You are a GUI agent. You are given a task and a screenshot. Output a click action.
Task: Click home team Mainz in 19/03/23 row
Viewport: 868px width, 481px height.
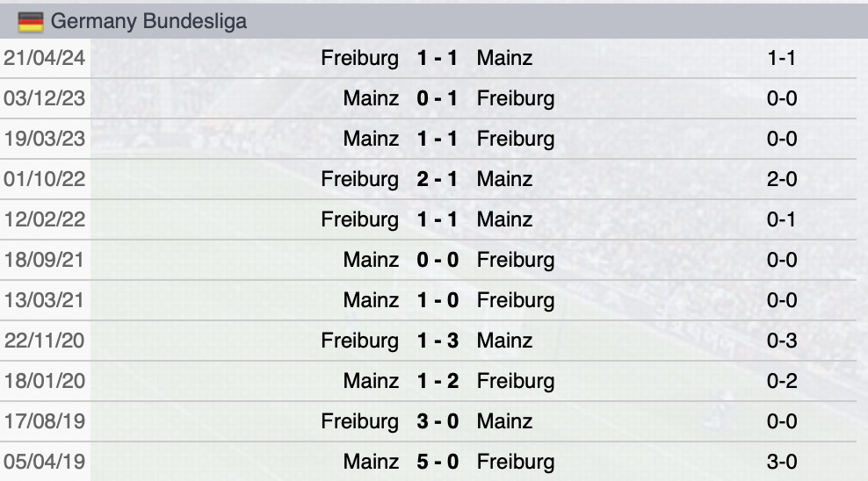[371, 139]
